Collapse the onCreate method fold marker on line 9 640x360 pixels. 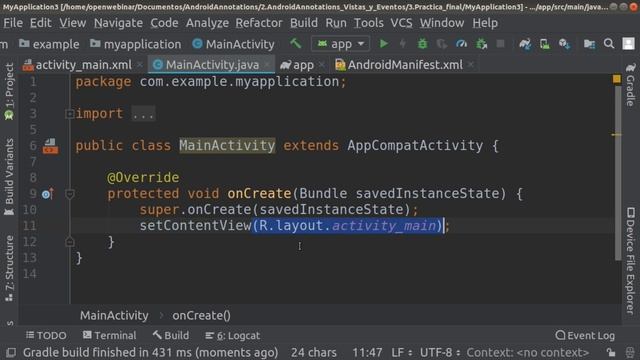point(70,194)
